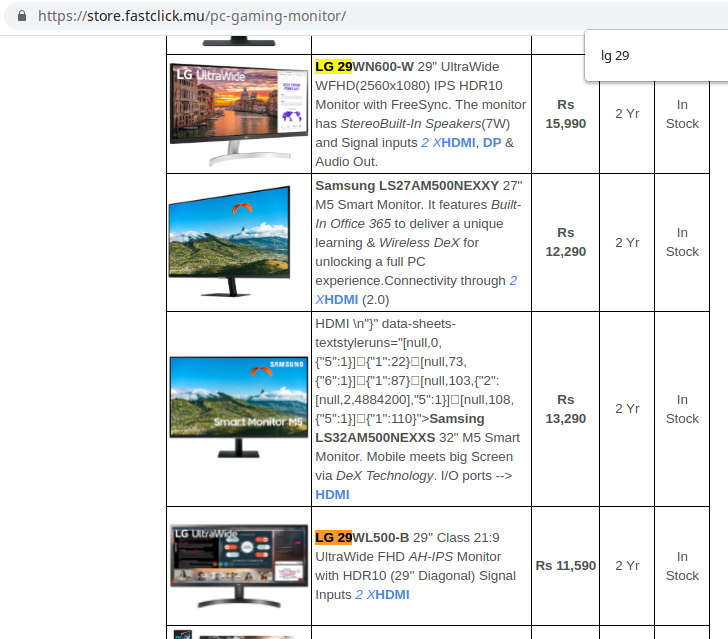Click the price 'Rs 15,990'
The image size is (728, 639).
(566, 114)
